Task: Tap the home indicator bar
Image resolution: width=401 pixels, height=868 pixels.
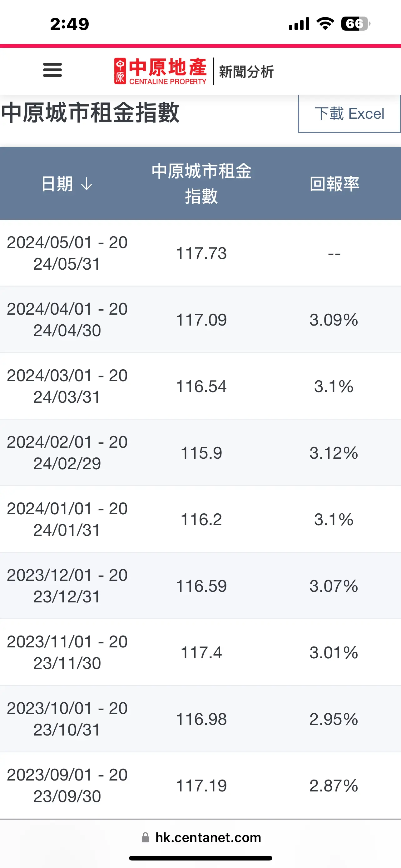Action: 201,858
